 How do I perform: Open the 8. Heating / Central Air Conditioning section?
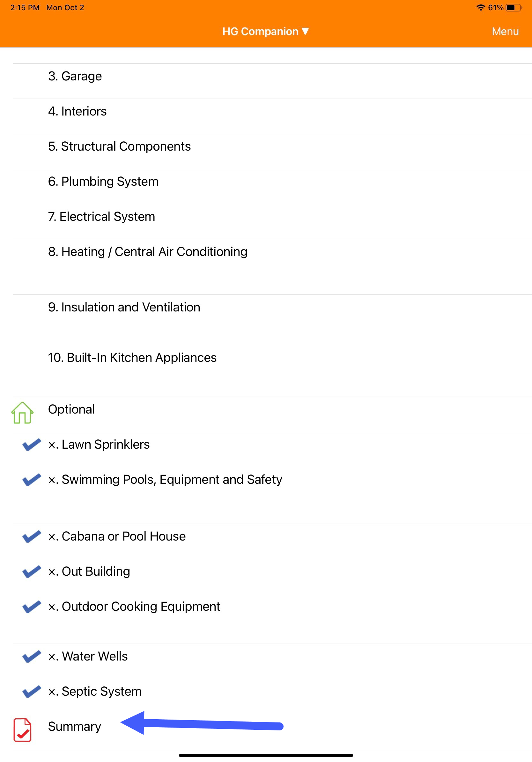(x=147, y=251)
